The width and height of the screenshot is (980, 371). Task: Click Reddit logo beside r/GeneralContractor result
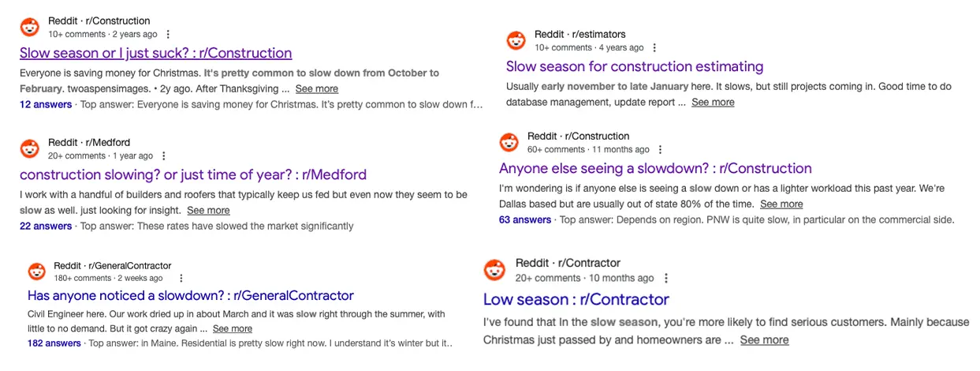click(37, 272)
